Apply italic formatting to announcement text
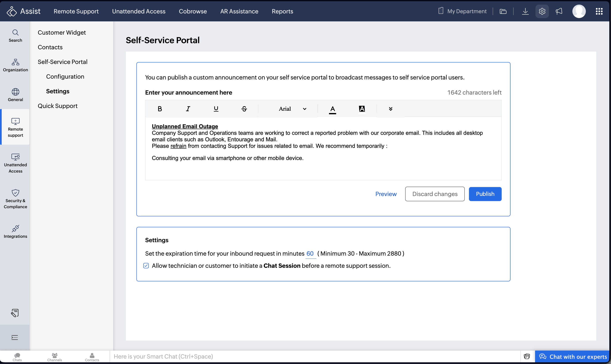611x364 pixels. coord(188,109)
